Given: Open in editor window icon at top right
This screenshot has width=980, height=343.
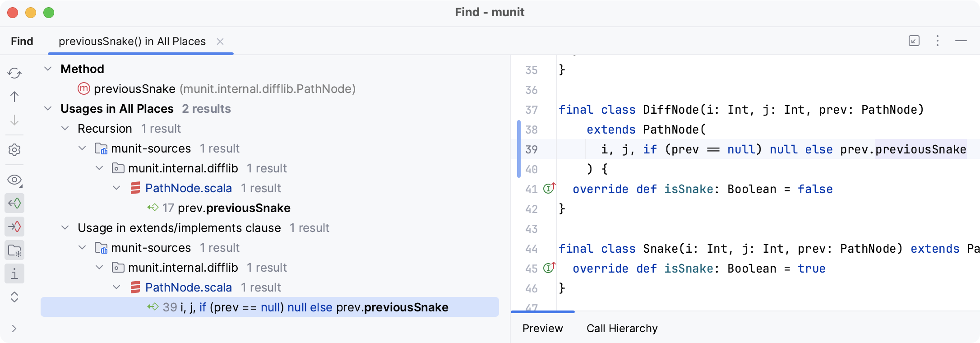Looking at the screenshot, I should [x=914, y=41].
